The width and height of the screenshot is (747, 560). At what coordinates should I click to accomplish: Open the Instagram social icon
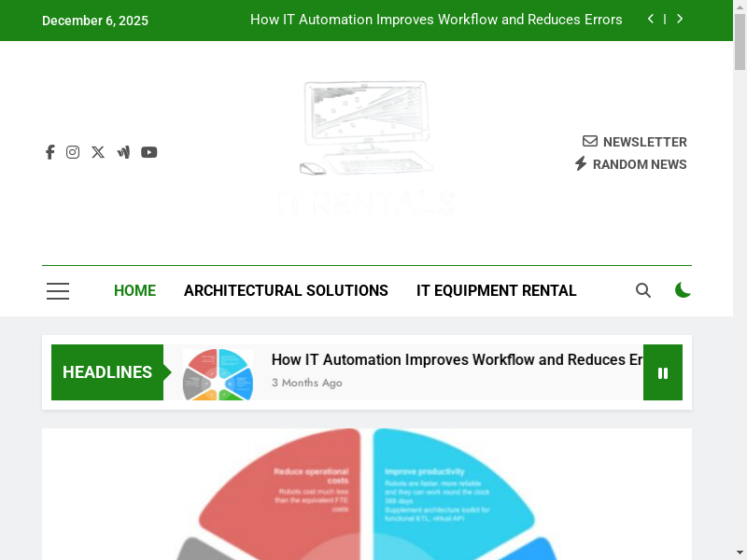point(73,152)
